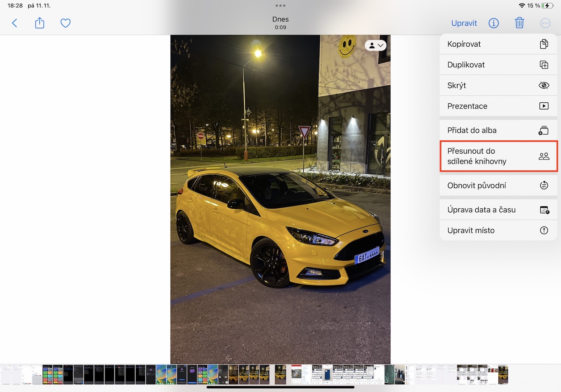
Task: Delete photo with trash icon
Action: tap(519, 24)
